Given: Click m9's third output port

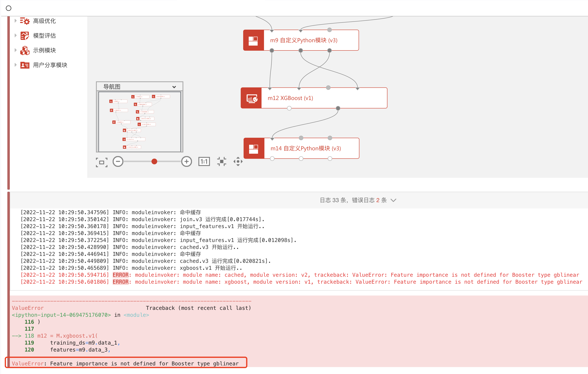Looking at the screenshot, I should point(329,51).
